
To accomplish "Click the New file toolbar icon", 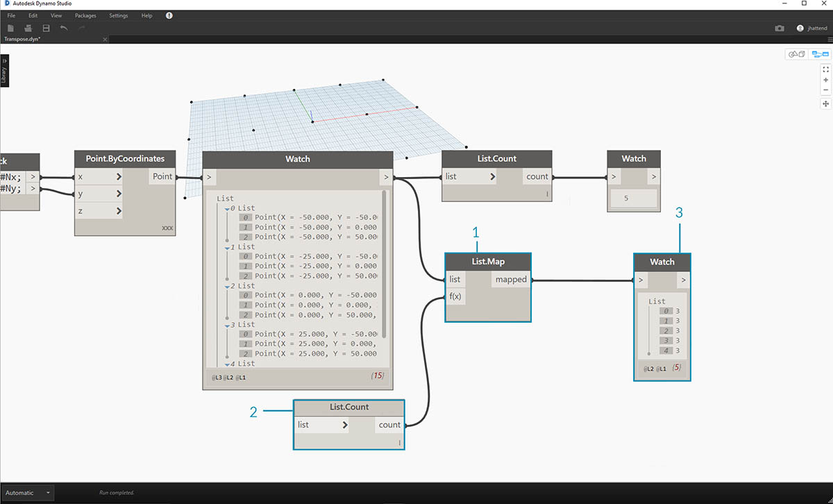I will [10, 28].
